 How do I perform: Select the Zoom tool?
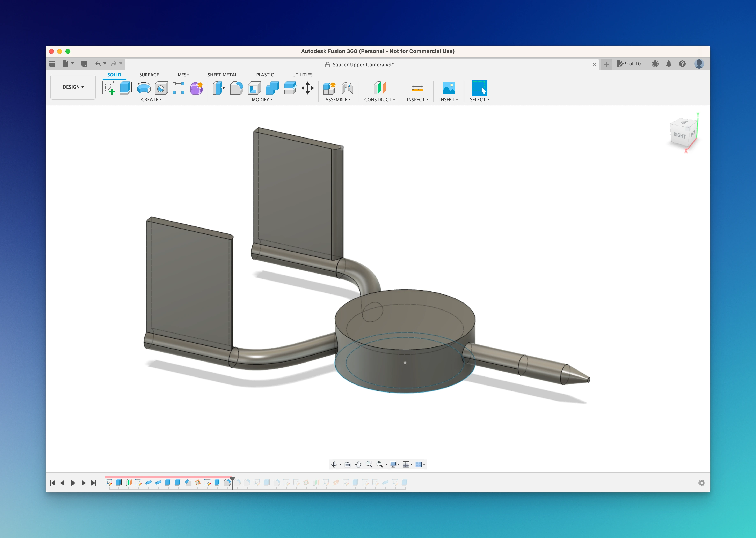pyautogui.click(x=369, y=464)
